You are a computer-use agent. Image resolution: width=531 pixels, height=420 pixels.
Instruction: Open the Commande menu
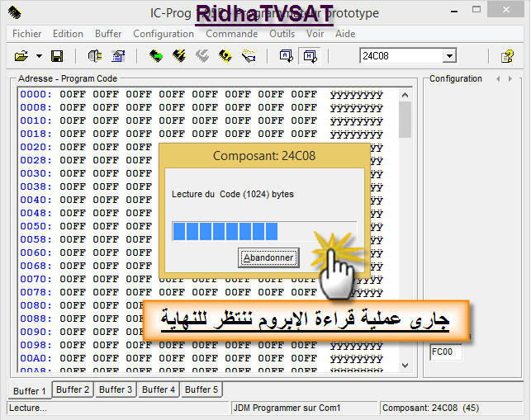click(231, 34)
